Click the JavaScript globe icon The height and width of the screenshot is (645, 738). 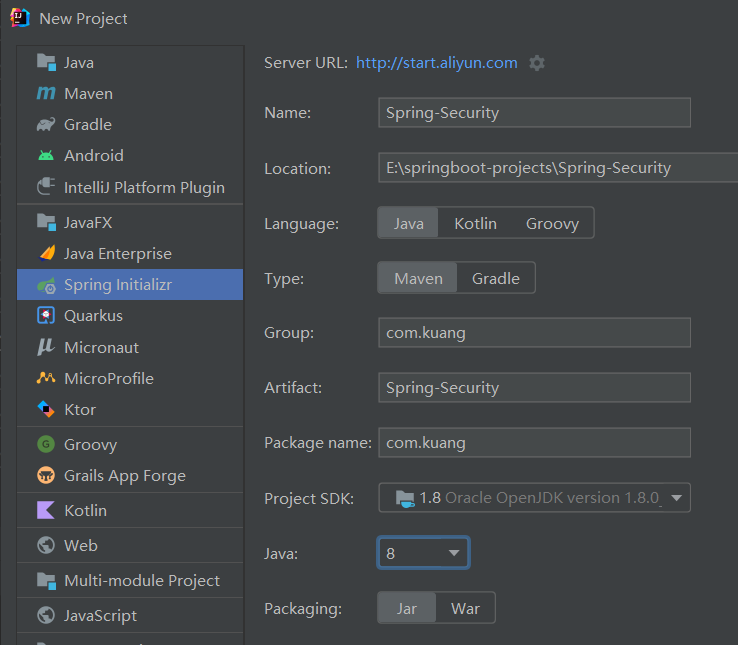click(46, 615)
